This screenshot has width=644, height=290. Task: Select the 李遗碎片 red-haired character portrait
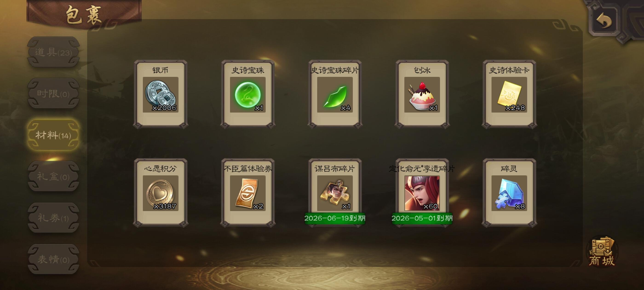coord(422,193)
